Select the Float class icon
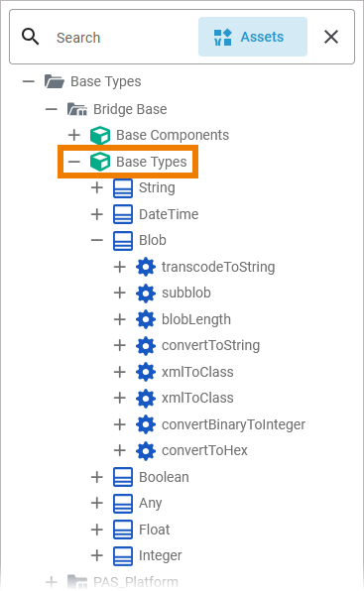Image resolution: width=364 pixels, height=591 pixels. (123, 530)
